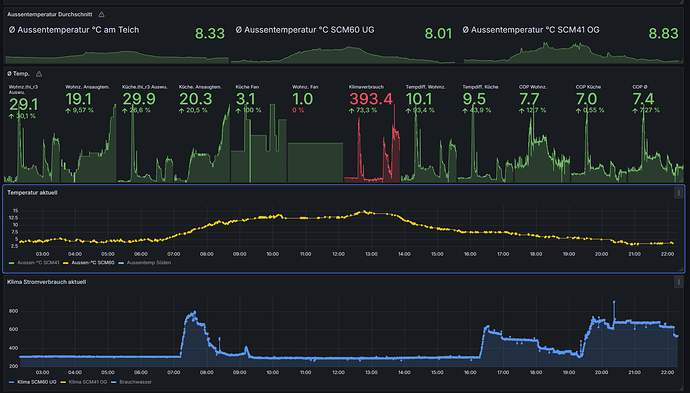
Task: Click 100 % change under Küche Fan
Action: (249, 110)
